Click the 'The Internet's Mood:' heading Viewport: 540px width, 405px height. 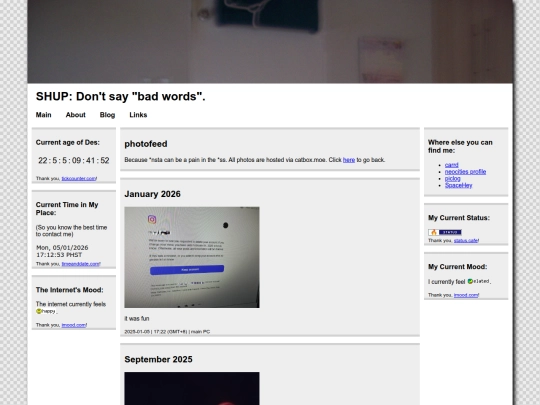click(70, 290)
